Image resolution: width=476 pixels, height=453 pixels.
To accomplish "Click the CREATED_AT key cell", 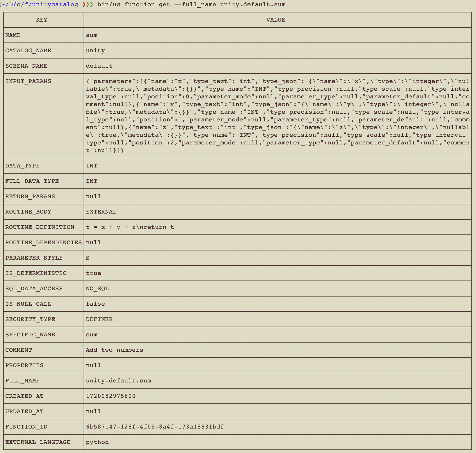I will [x=44, y=396].
